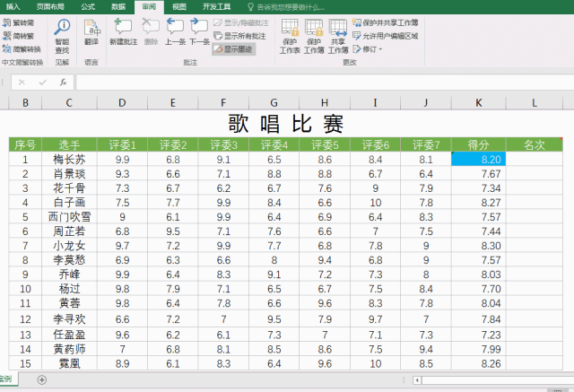Image resolution: width=574 pixels, height=392 pixels.
Task: Open the Translate (翻译) tool
Action: pyautogui.click(x=91, y=32)
